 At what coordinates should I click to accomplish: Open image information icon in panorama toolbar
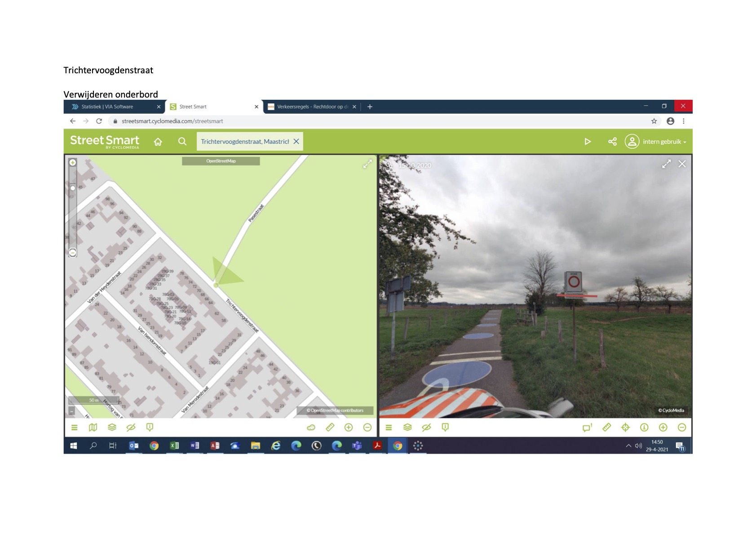pyautogui.click(x=644, y=428)
